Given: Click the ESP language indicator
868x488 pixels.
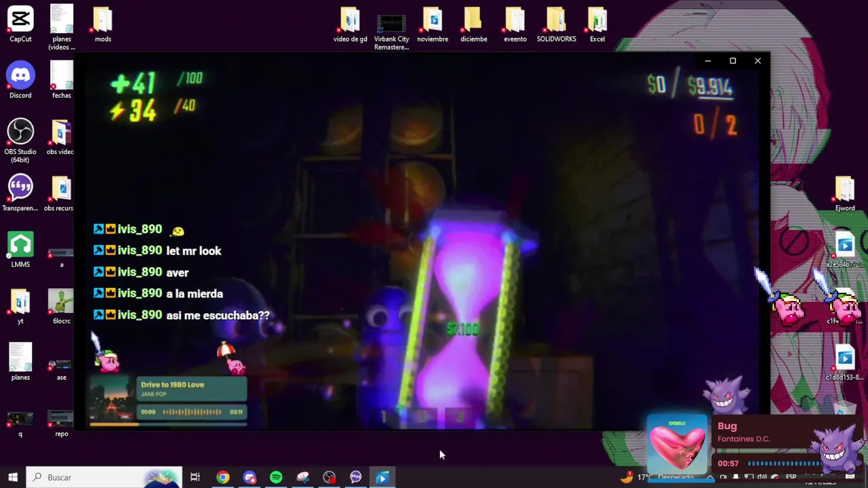Looking at the screenshot, I should [x=791, y=477].
